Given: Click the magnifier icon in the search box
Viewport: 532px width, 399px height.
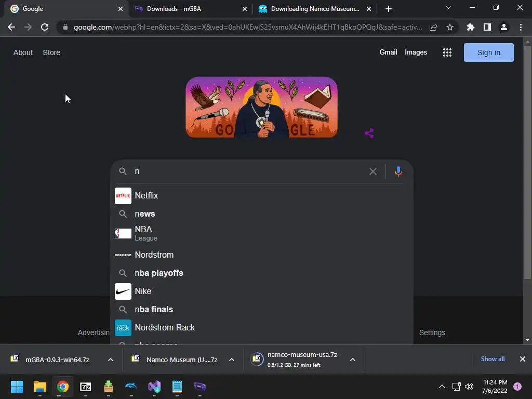Looking at the screenshot, I should (x=123, y=171).
